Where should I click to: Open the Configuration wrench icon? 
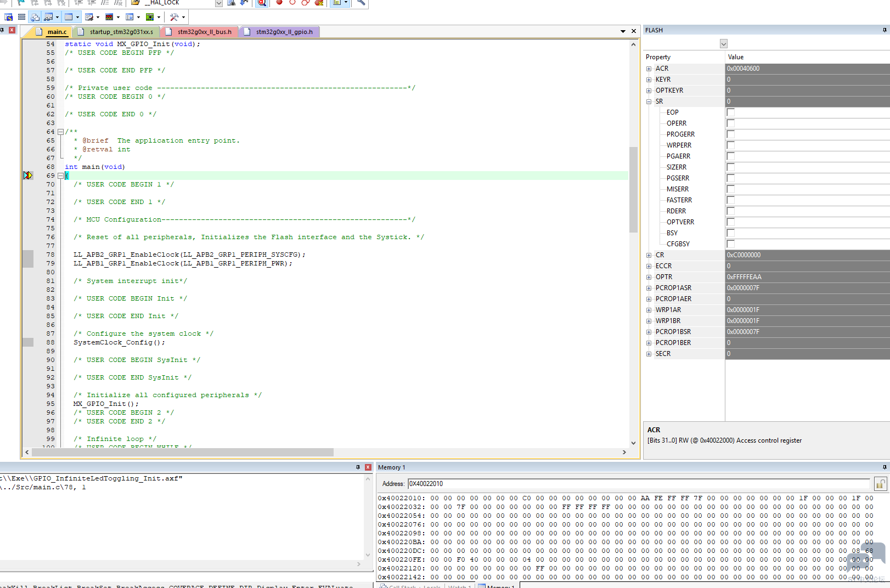tap(360, 2)
